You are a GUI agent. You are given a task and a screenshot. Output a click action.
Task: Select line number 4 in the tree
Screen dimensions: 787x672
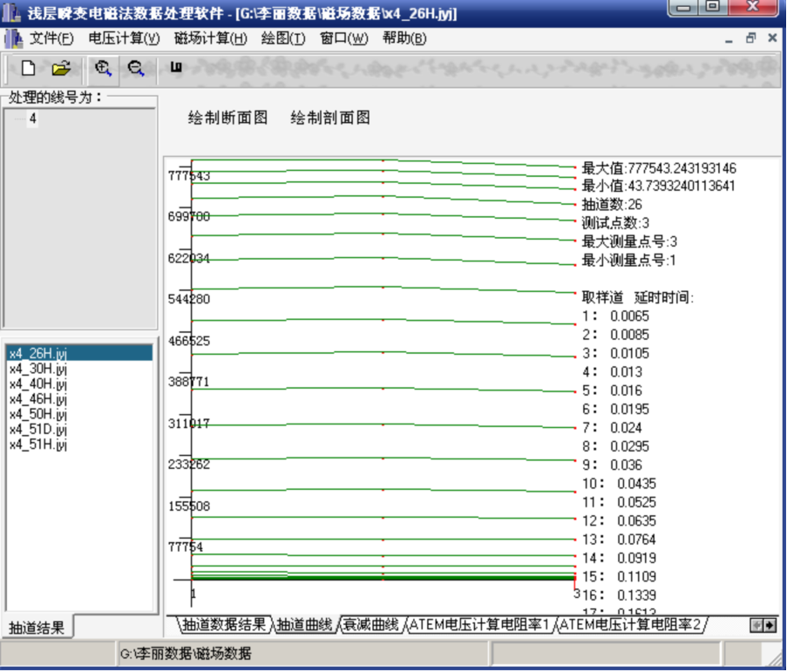coord(32,119)
